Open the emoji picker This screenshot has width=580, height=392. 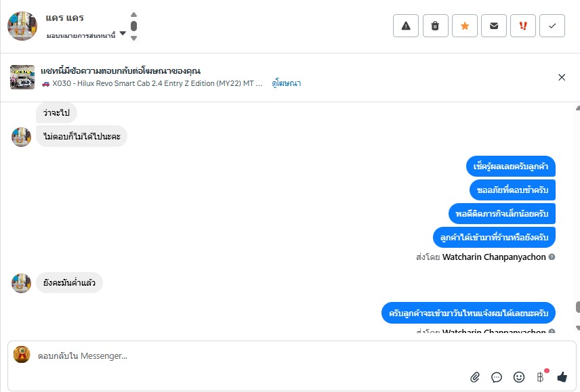click(519, 377)
